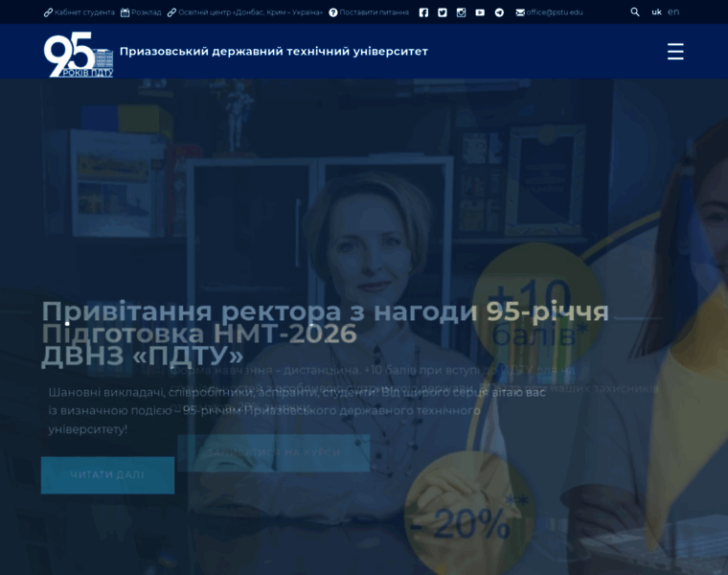Click the question mark icon beside Поставити питання
The width and height of the screenshot is (728, 575).
click(333, 12)
